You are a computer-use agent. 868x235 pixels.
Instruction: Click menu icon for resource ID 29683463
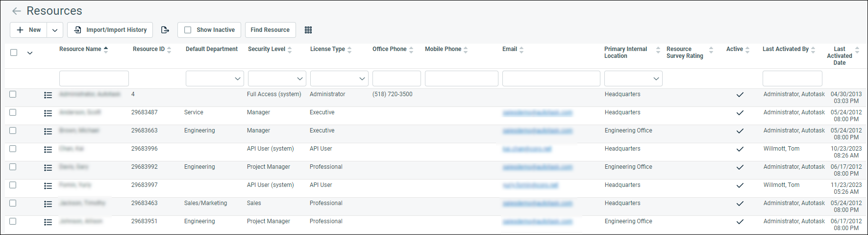click(x=48, y=204)
